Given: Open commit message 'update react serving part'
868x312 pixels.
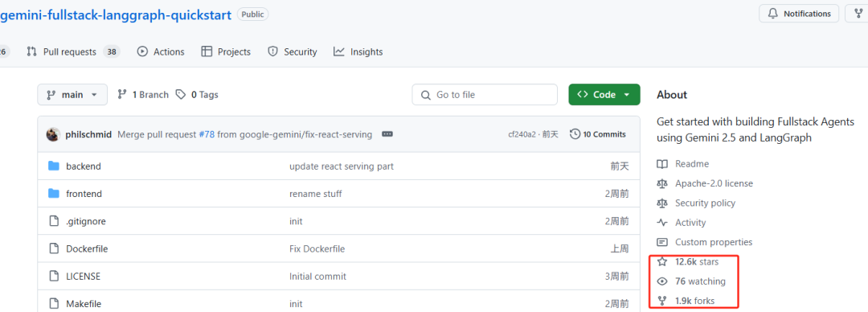Looking at the screenshot, I should [342, 166].
